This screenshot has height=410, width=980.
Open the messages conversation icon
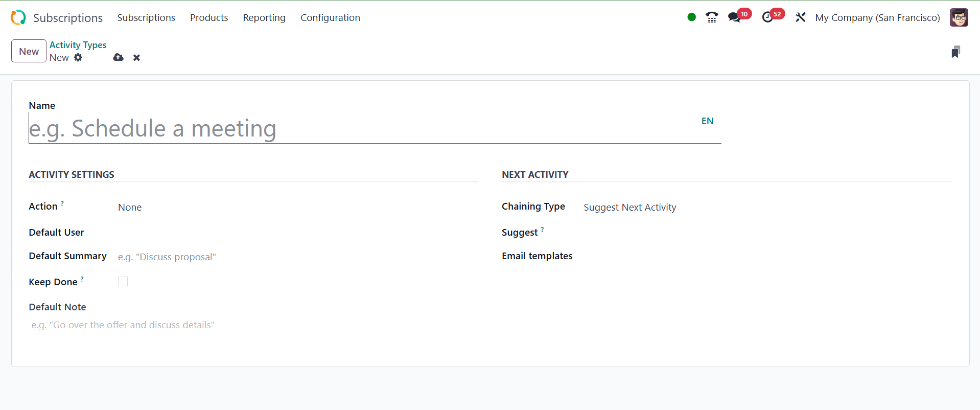[x=734, y=17]
